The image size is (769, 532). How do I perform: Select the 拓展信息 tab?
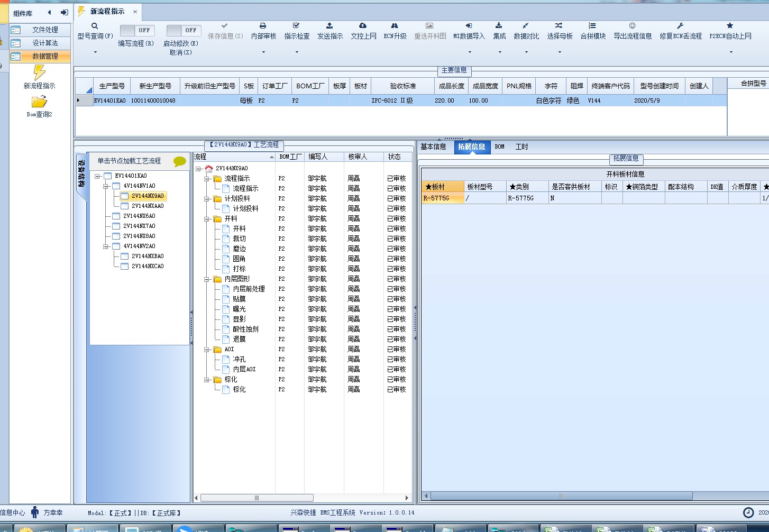(471, 147)
